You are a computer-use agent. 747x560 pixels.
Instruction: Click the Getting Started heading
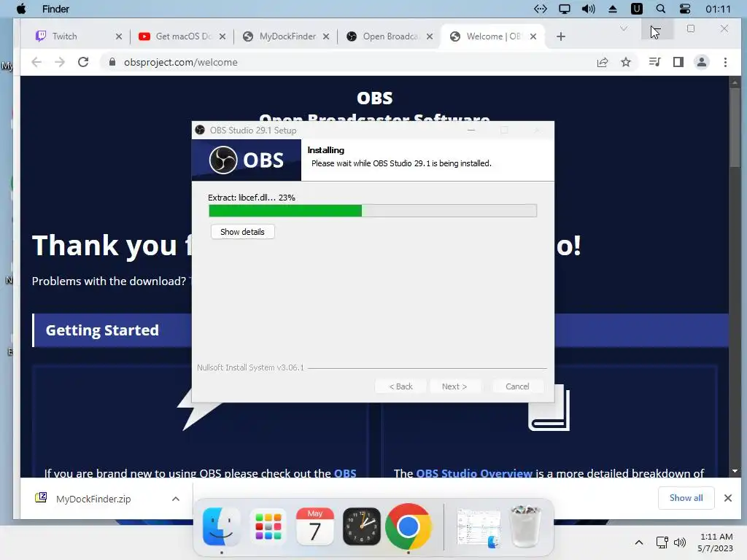[102, 330]
